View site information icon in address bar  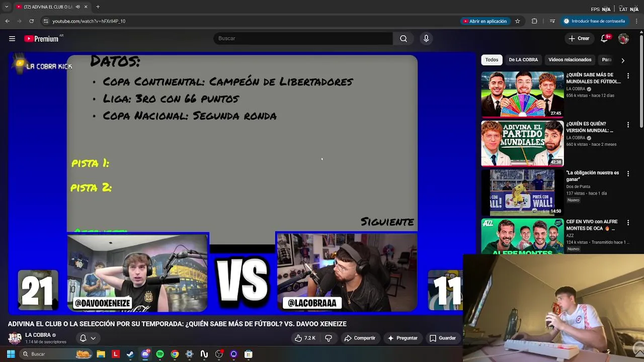(x=46, y=21)
